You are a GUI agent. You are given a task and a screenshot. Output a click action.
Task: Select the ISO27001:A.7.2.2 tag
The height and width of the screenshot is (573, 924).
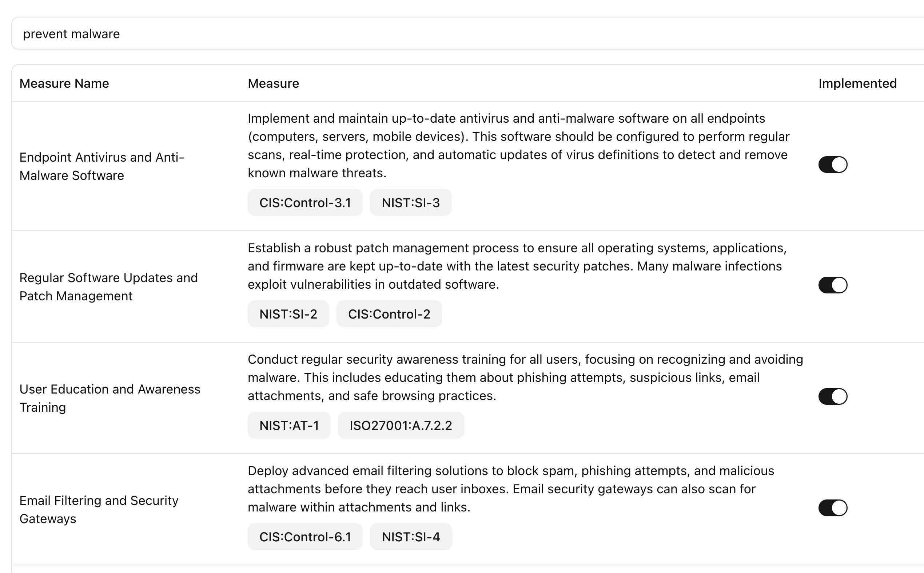(401, 426)
